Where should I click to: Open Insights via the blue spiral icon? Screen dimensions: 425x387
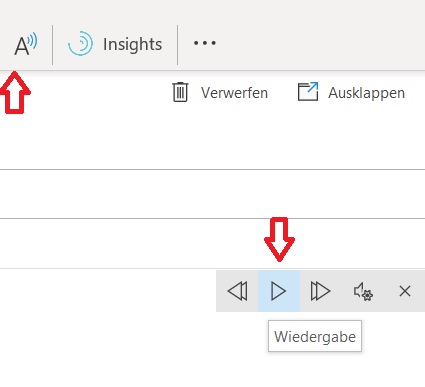pyautogui.click(x=80, y=44)
